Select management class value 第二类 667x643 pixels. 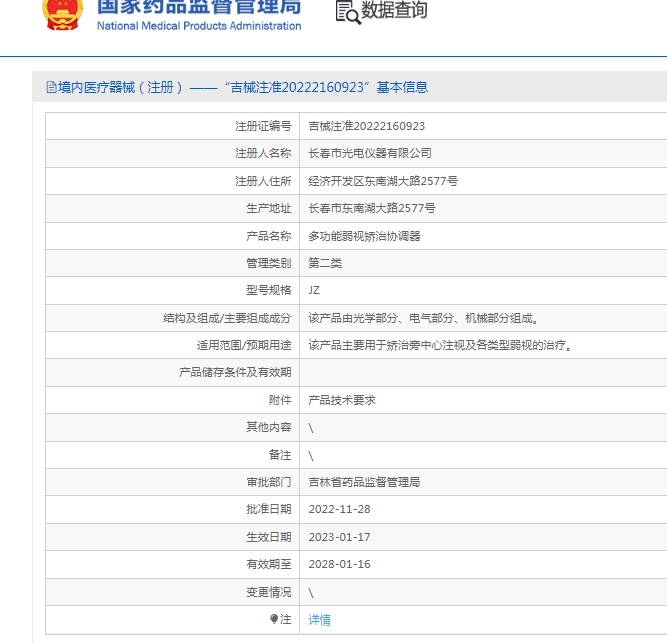325,263
